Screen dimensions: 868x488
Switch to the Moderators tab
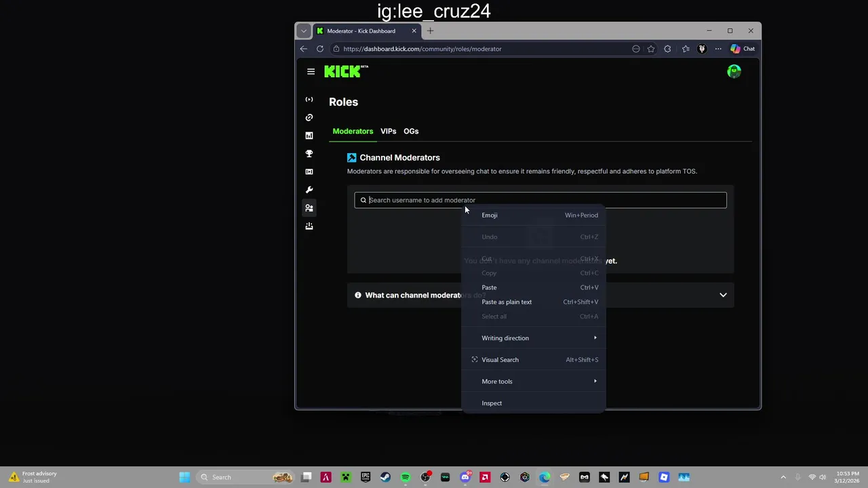tap(353, 131)
